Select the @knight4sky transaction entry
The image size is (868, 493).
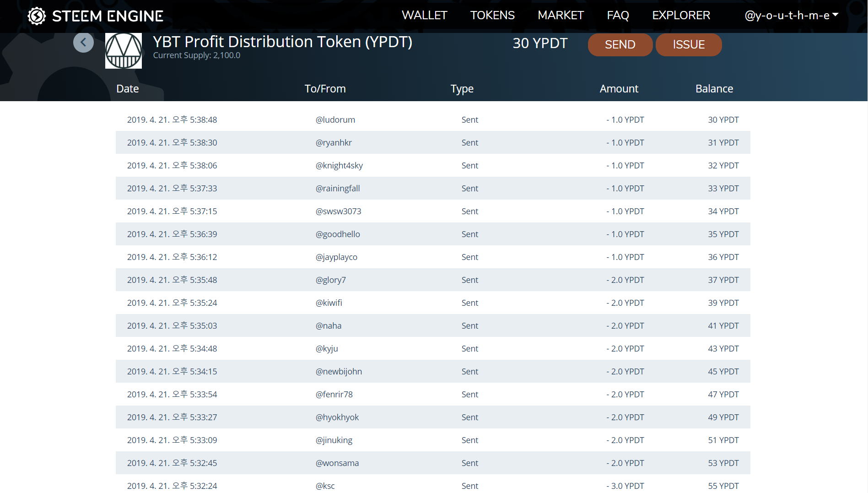(433, 165)
